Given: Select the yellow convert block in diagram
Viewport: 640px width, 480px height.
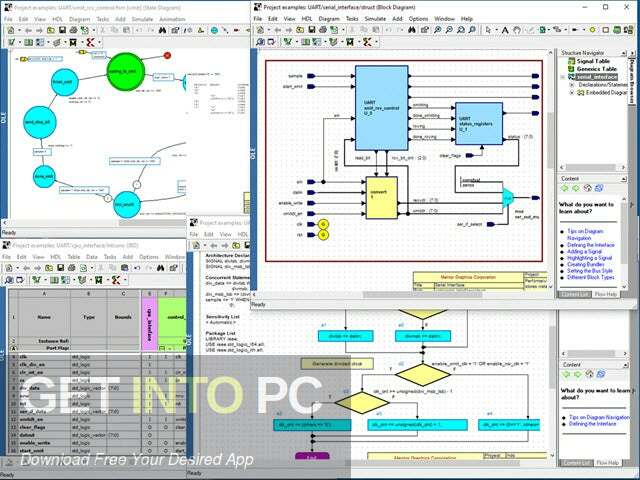Looking at the screenshot, I should 382,198.
